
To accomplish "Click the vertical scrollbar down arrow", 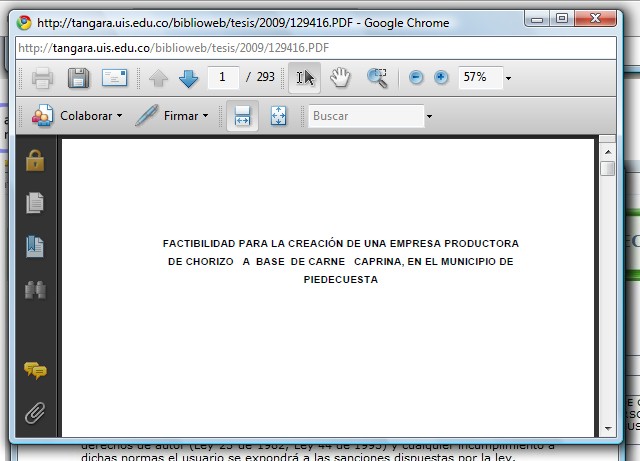I will click(x=607, y=428).
